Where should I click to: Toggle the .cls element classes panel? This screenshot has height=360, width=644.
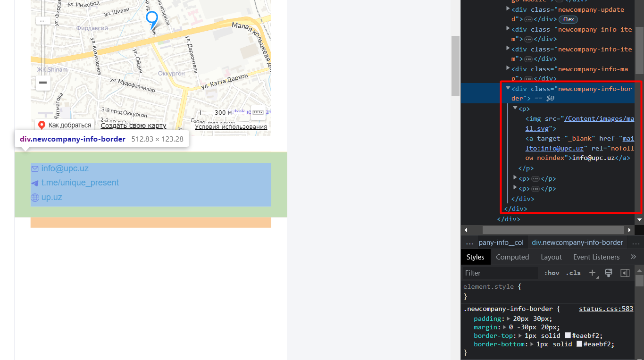(573, 273)
